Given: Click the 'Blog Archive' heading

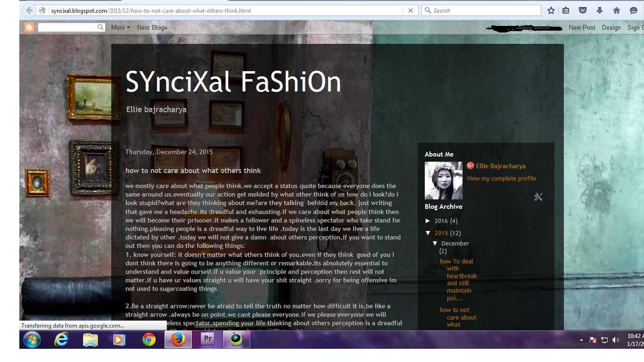Looking at the screenshot, I should (x=444, y=206).
